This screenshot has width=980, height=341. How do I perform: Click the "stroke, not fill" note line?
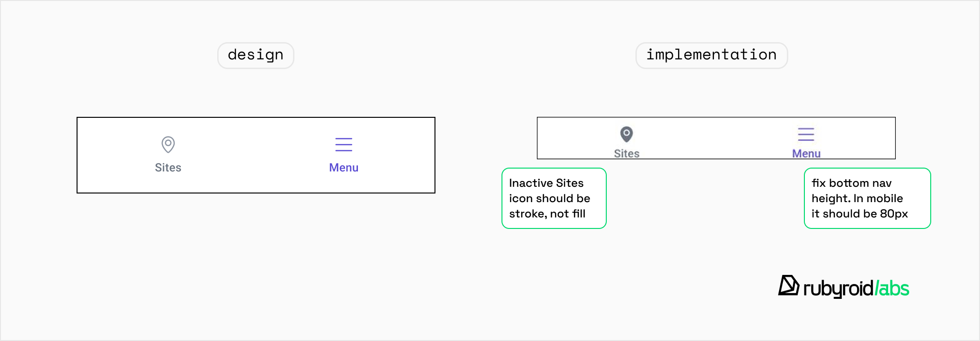(547, 214)
